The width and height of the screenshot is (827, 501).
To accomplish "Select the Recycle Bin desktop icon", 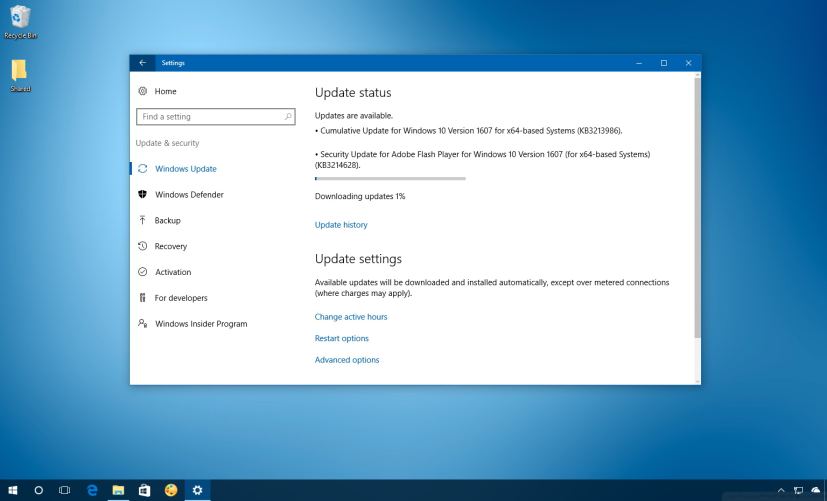I will 20,22.
